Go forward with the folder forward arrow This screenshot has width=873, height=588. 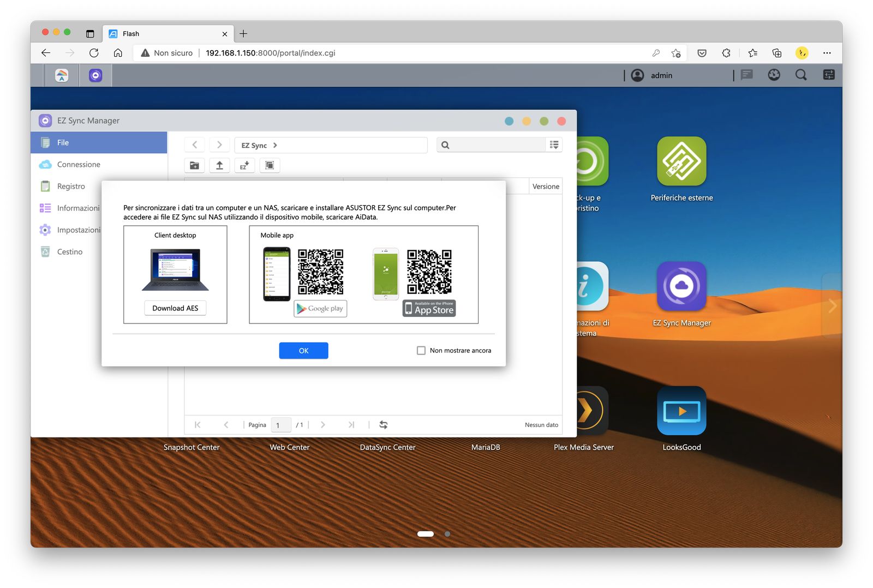[x=219, y=145]
